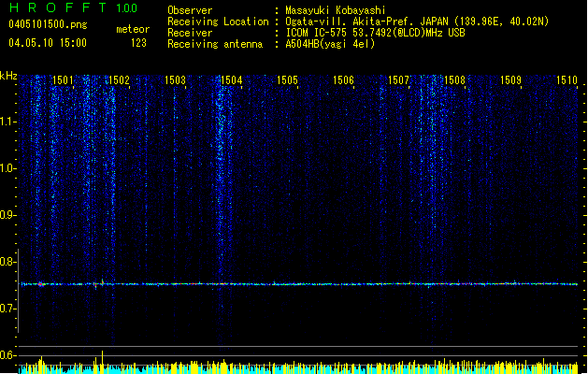Click the 1508 time axis label
This screenshot has height=374, width=588.
454,80
